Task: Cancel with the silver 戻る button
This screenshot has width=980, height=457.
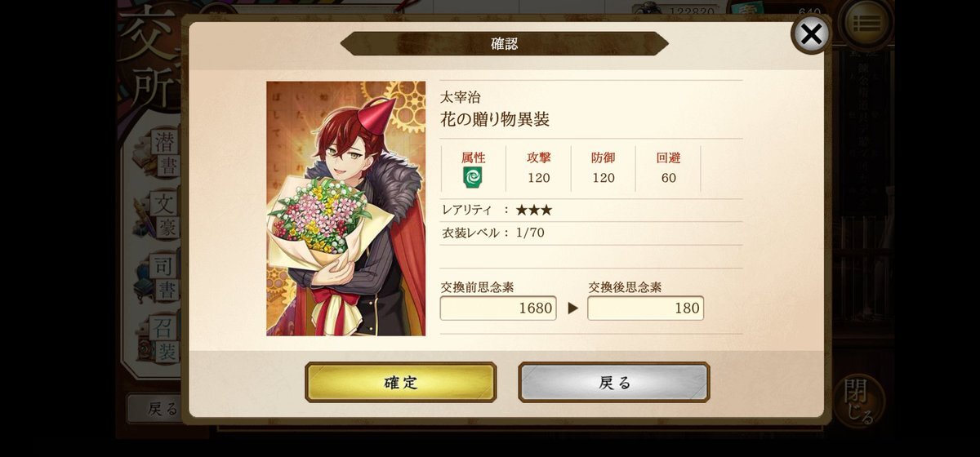Action: [x=614, y=383]
